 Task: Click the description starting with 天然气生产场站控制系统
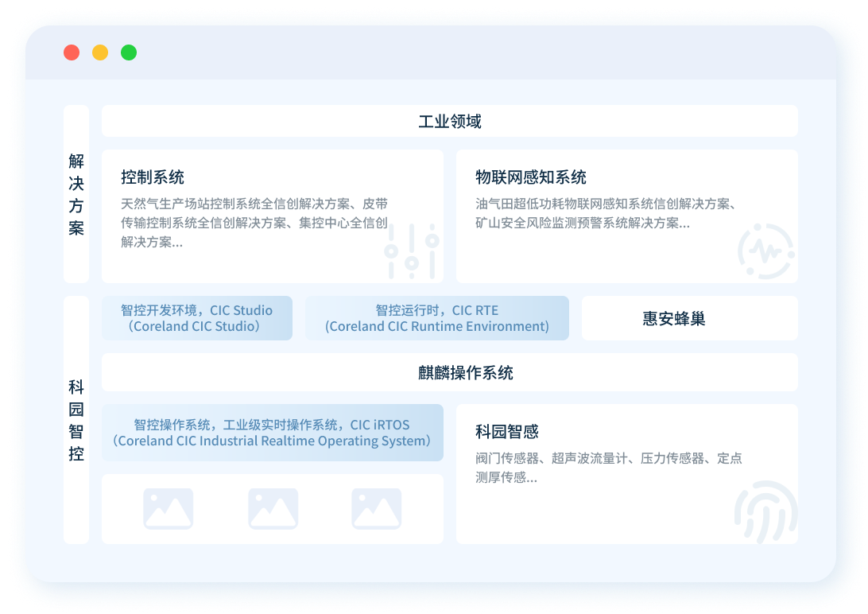point(254,223)
